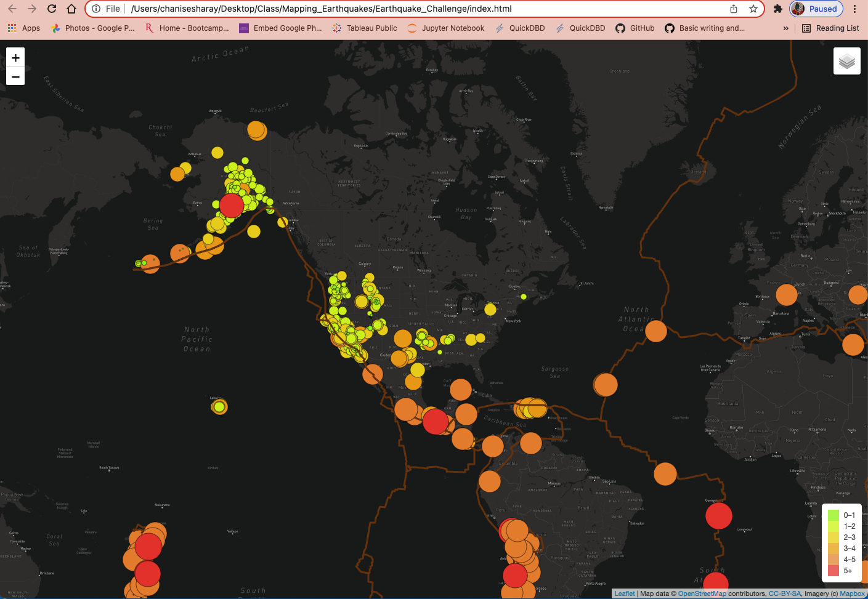Image resolution: width=868 pixels, height=599 pixels.
Task: Open the map layers control
Action: 847,61
